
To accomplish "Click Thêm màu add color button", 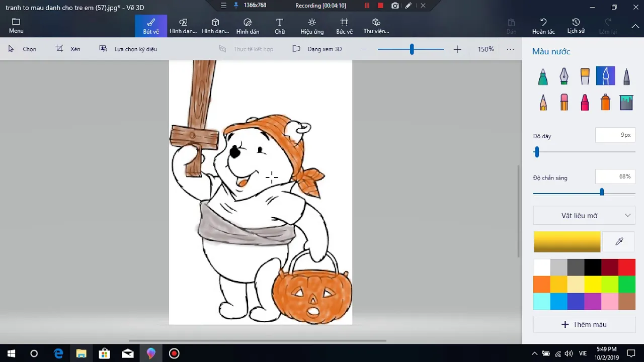I will pos(584,324).
